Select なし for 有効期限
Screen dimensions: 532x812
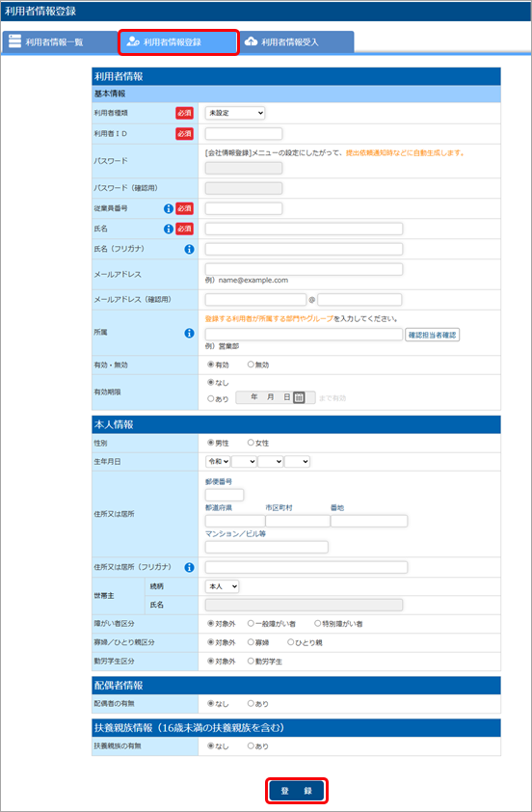pos(211,383)
